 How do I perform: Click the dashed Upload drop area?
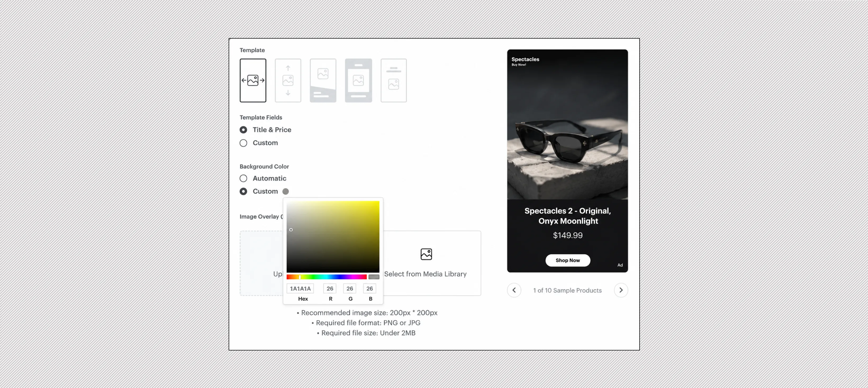point(261,263)
